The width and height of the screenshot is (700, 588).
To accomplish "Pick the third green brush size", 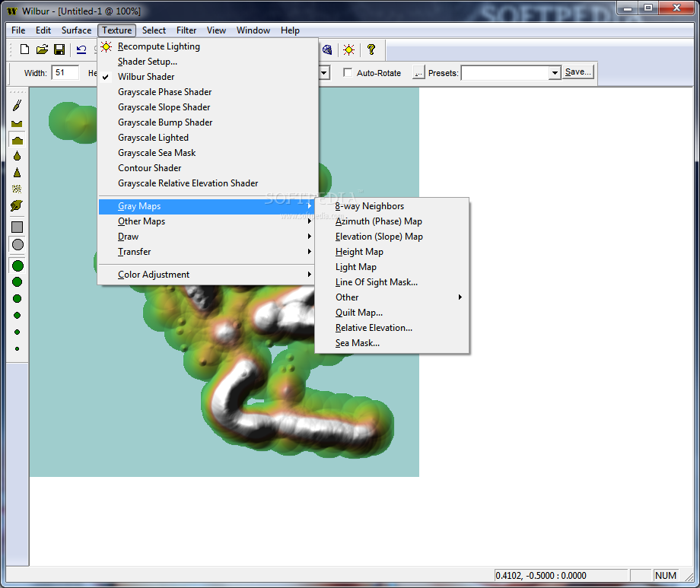I will click(17, 299).
